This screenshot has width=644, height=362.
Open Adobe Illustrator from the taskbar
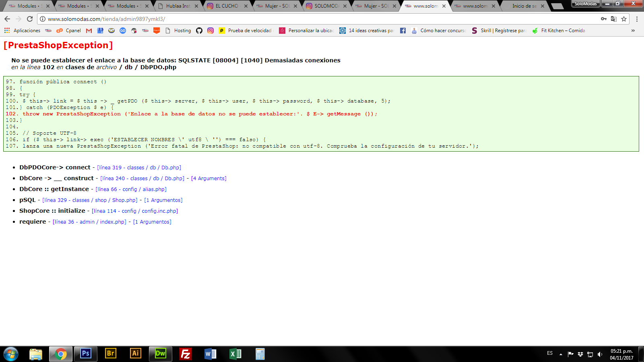(x=136, y=354)
